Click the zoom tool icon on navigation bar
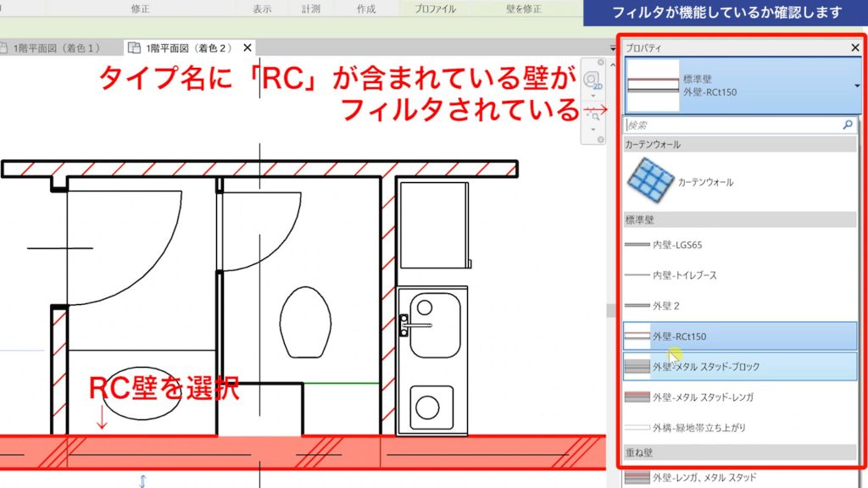Viewport: 868px width, 488px height. 596,115
